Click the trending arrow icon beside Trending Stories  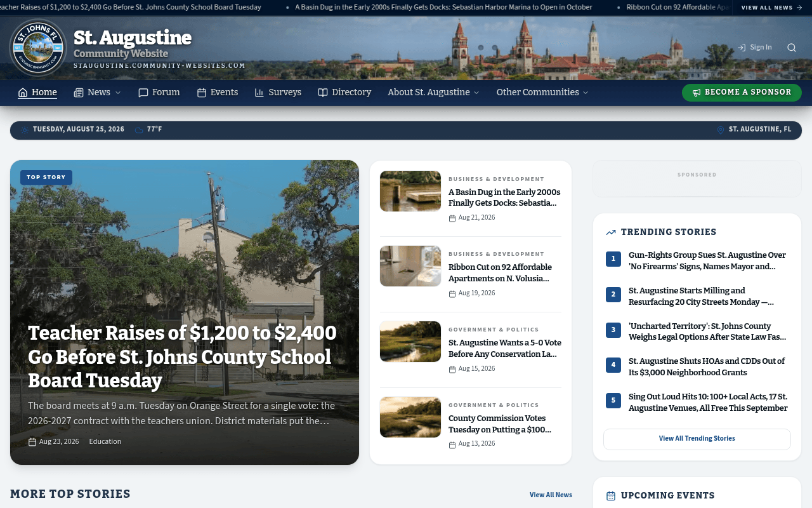click(x=611, y=232)
